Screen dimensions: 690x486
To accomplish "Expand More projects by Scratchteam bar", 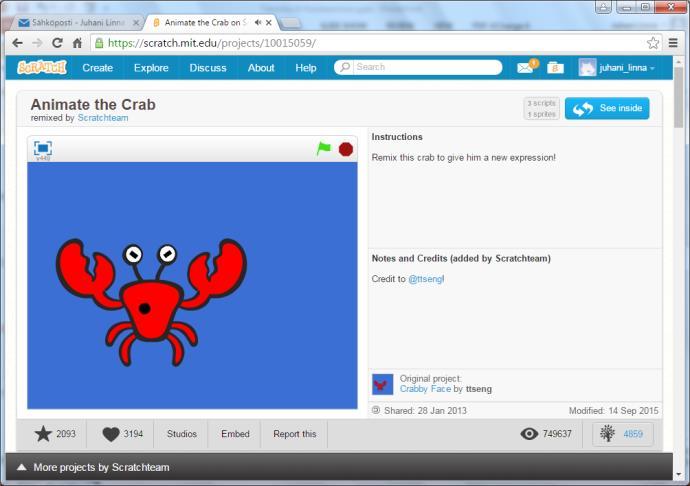I will 339,467.
